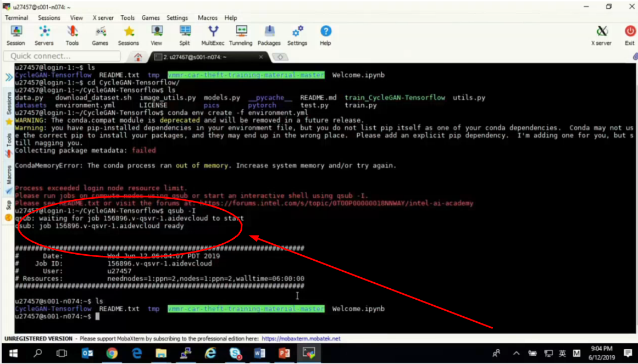Open the Sessions sidebar tab
Screen dimensions: 638x364
tap(9, 108)
